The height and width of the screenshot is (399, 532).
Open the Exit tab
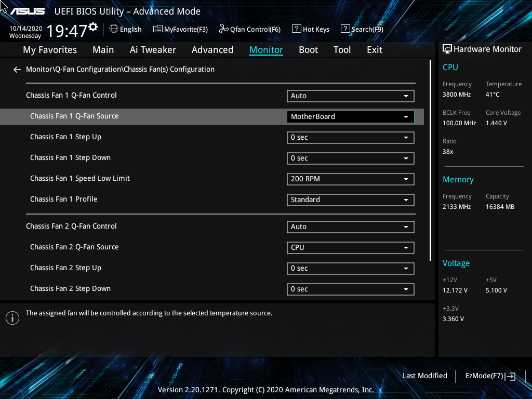point(375,50)
